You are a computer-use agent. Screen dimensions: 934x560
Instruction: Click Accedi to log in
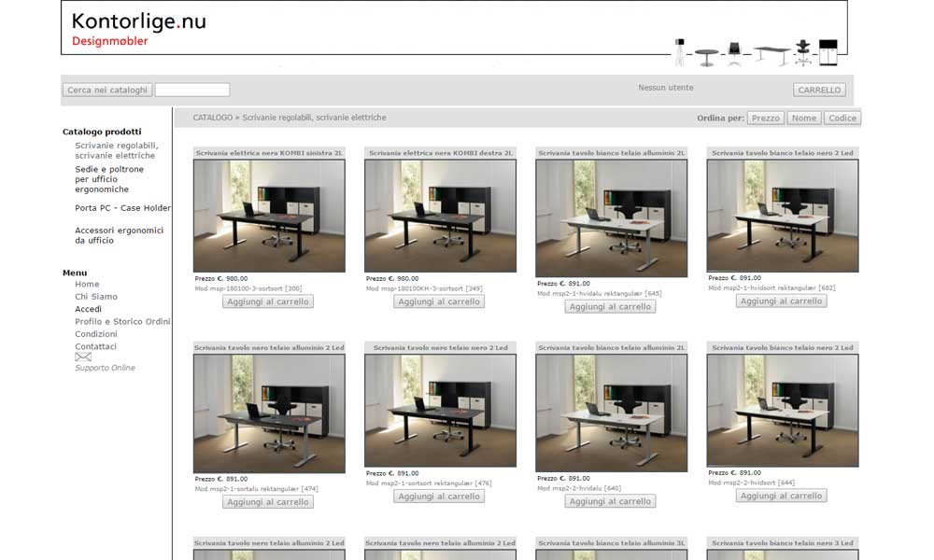(88, 309)
